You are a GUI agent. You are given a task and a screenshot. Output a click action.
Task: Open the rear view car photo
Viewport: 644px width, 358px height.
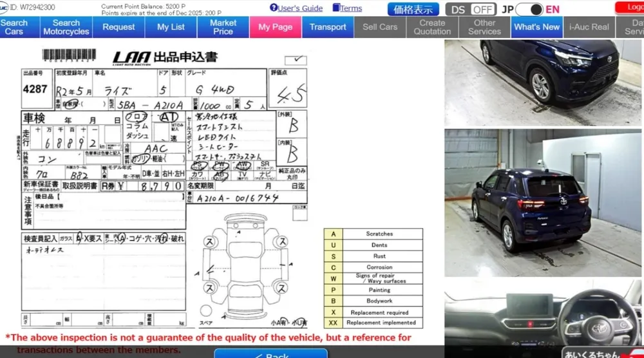click(543, 202)
